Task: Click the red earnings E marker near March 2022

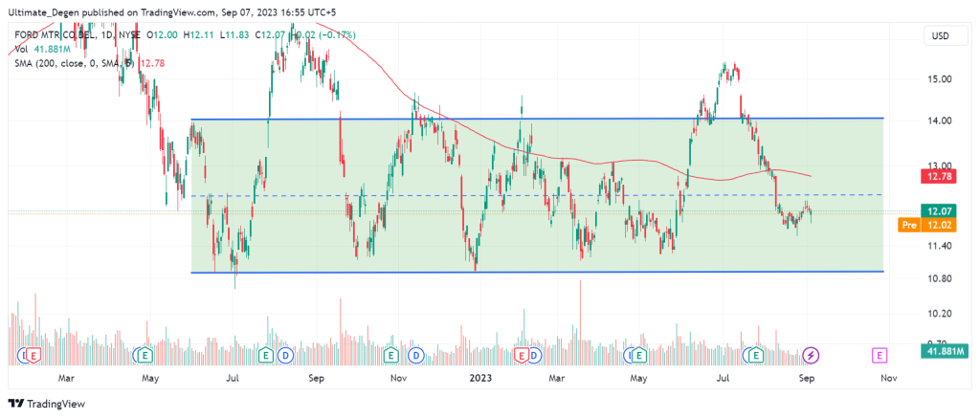Action: 33,356
